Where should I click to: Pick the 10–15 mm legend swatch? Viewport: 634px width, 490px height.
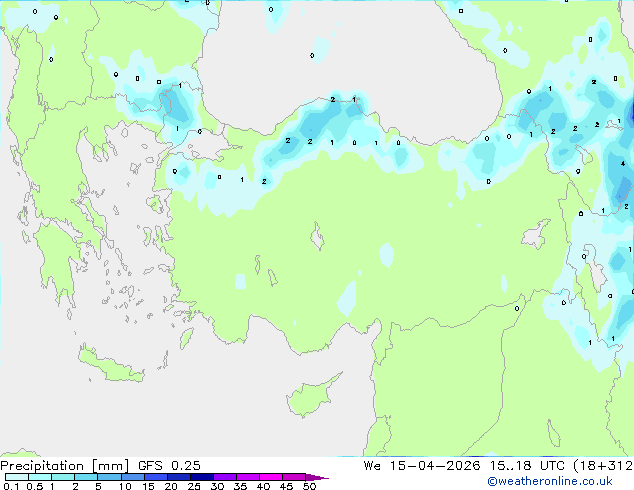coord(133,477)
